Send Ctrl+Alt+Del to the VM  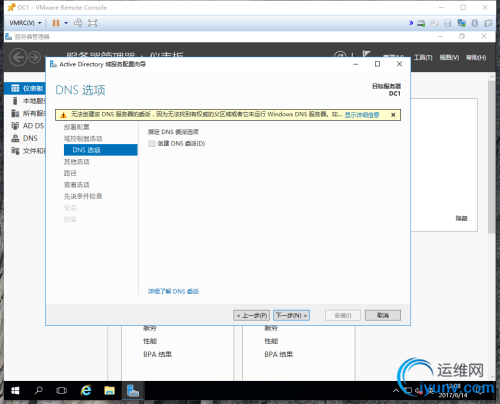78,23
